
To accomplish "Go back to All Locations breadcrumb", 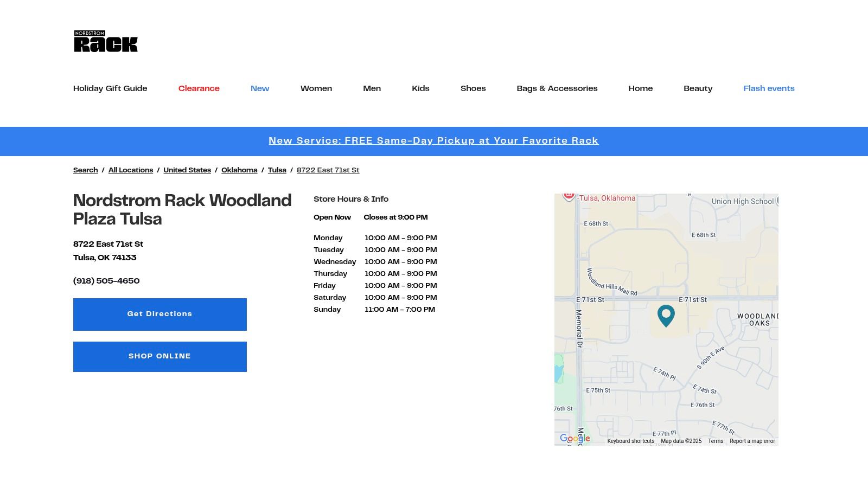I will click(x=130, y=170).
